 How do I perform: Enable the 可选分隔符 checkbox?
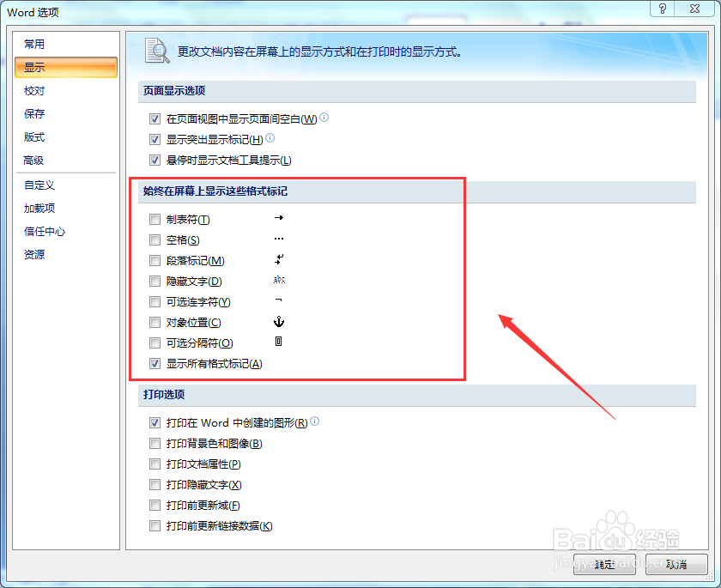click(x=155, y=343)
